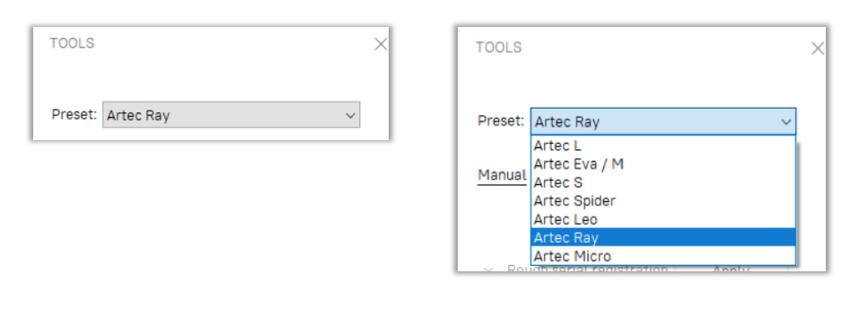The image size is (868, 336).
Task: Collapse the expanded Preset combo box in right panel
Action: (x=663, y=121)
